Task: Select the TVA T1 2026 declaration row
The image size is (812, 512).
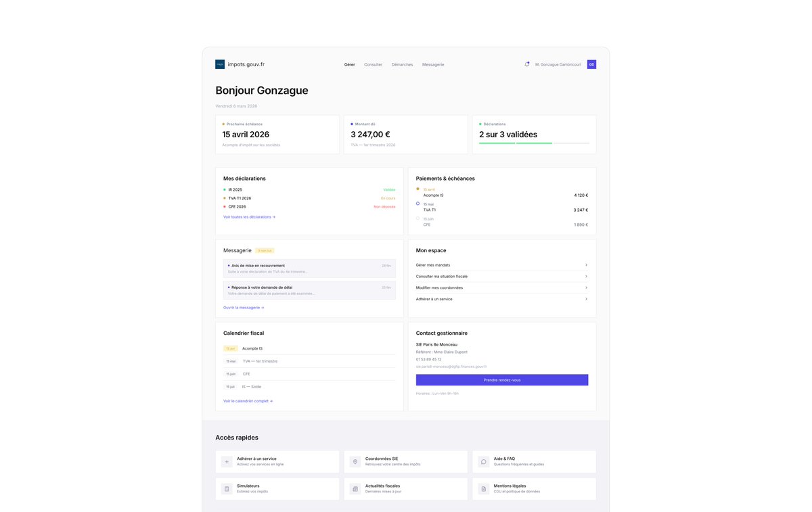Action: [x=309, y=198]
